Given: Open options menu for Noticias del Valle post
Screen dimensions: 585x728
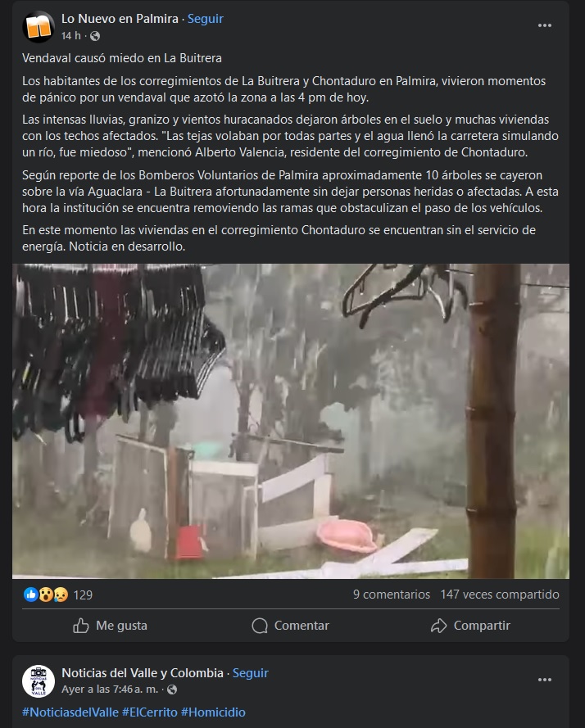Looking at the screenshot, I should tap(545, 680).
